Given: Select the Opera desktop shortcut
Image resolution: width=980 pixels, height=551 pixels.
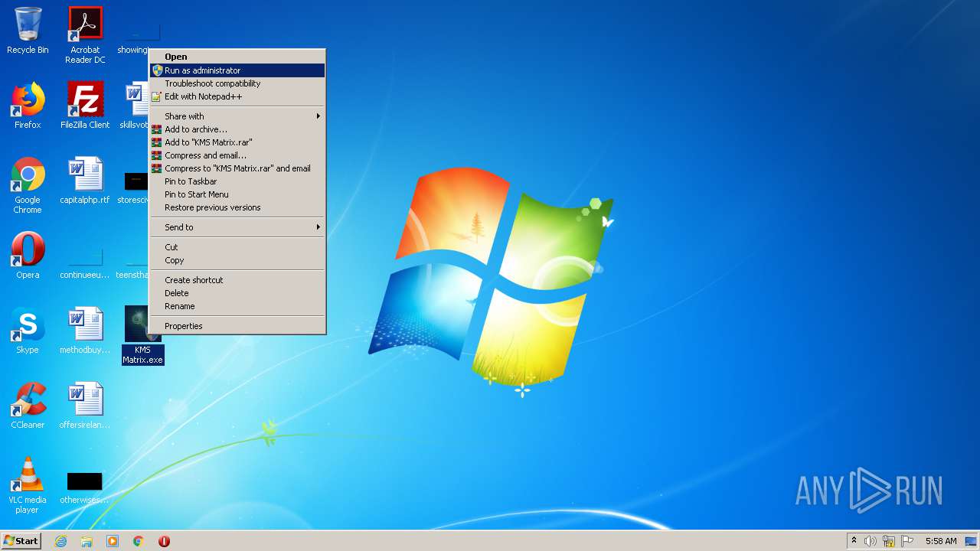Looking at the screenshot, I should [x=28, y=256].
